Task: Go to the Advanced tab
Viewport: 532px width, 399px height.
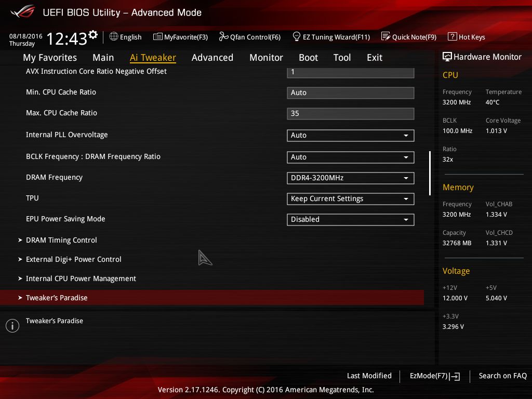Action: point(212,57)
